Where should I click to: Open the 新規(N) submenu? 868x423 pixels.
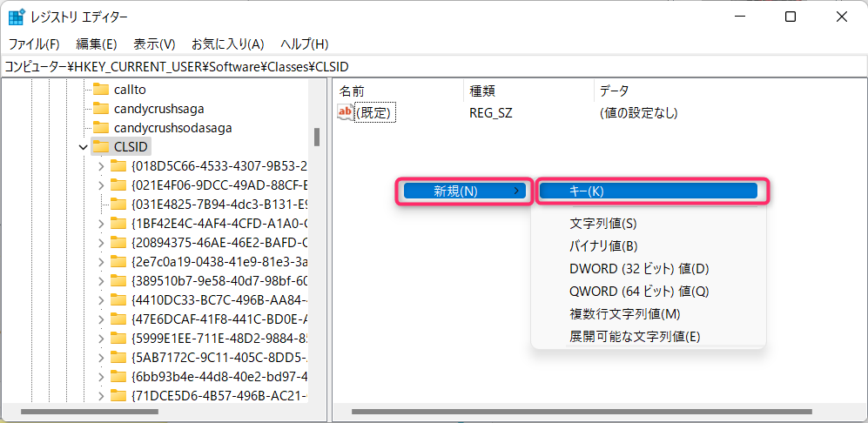tap(464, 191)
